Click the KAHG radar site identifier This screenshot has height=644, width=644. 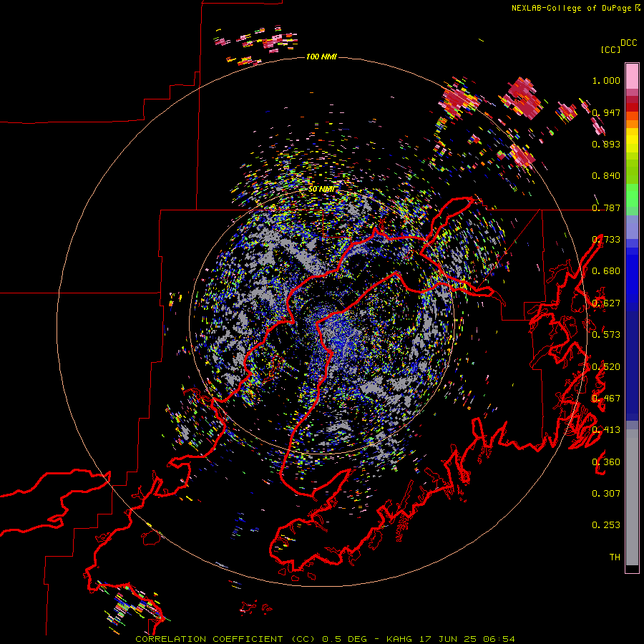pyautogui.click(x=399, y=639)
